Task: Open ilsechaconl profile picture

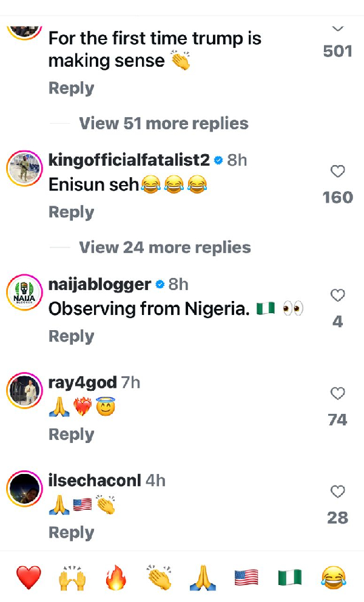Action: point(24,489)
